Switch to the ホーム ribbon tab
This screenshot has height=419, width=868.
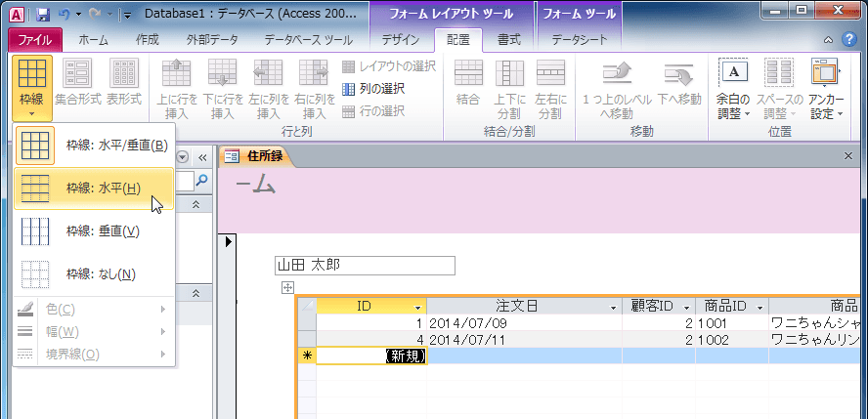click(x=93, y=40)
